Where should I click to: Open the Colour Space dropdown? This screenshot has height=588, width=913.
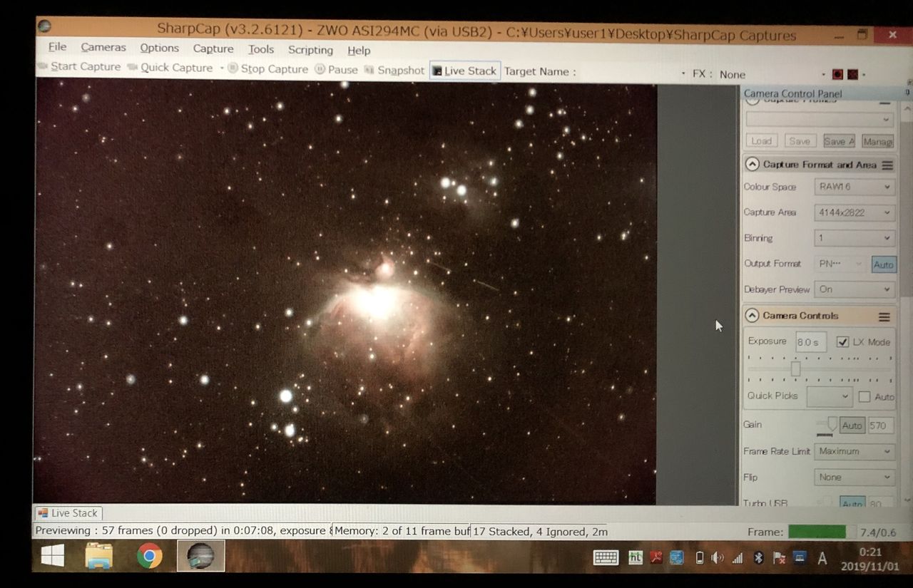[854, 187]
